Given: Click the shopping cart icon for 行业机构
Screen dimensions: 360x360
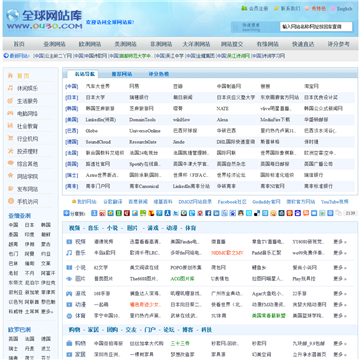Looking at the screenshot, I should click(10, 138).
